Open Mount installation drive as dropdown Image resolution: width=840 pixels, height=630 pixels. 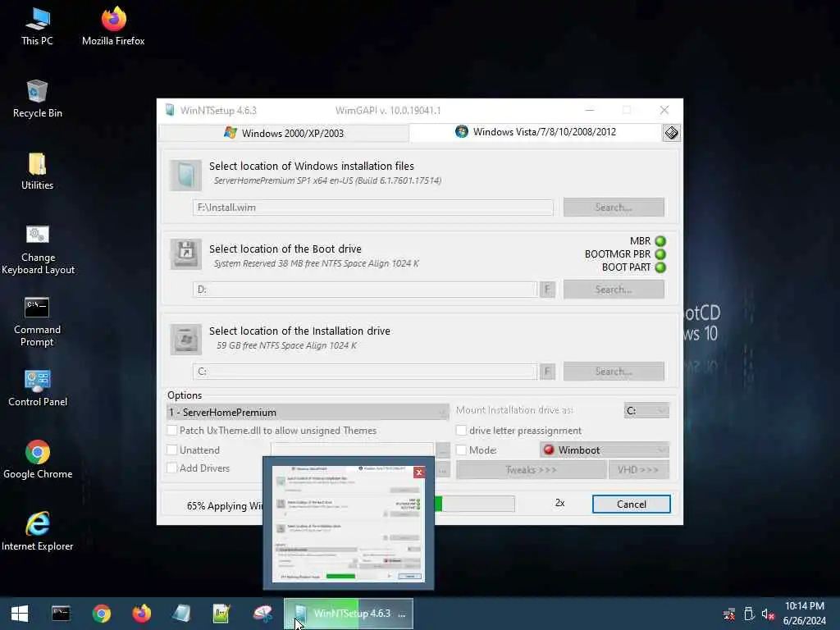point(646,410)
